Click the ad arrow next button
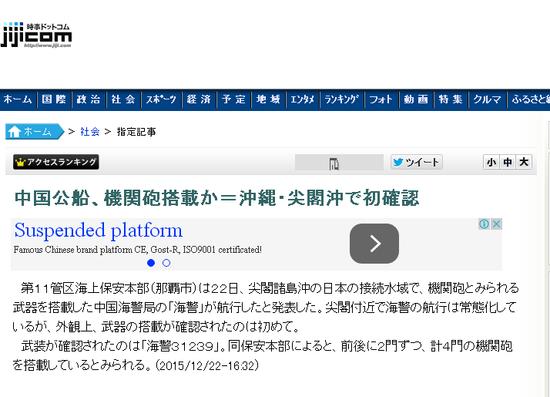 tap(374, 243)
